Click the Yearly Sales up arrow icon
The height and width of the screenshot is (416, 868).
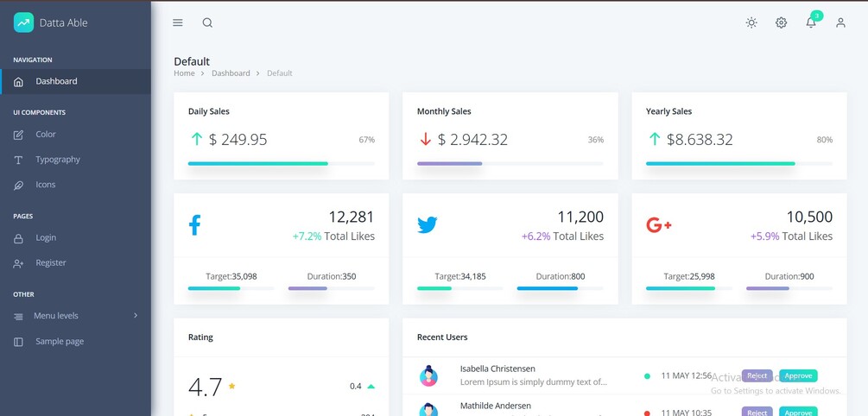[x=655, y=140]
